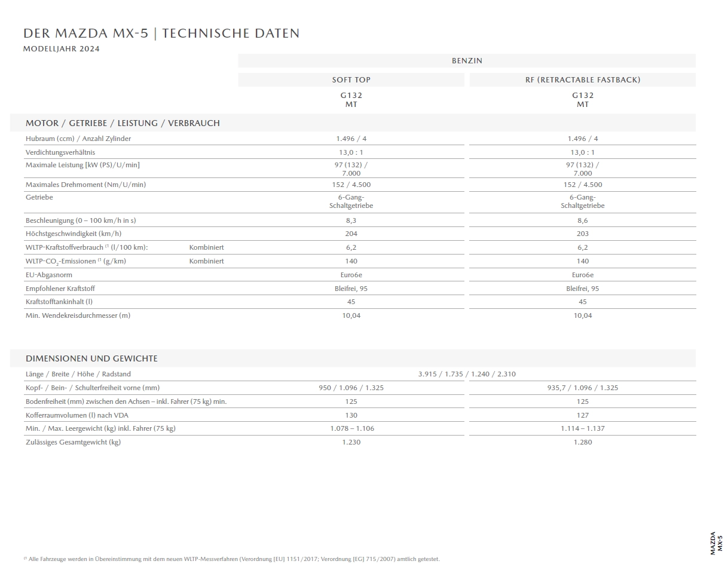728x567 pixels.
Task: Click the vertical 'MAZDA MX-5' page label
Action: (716, 544)
